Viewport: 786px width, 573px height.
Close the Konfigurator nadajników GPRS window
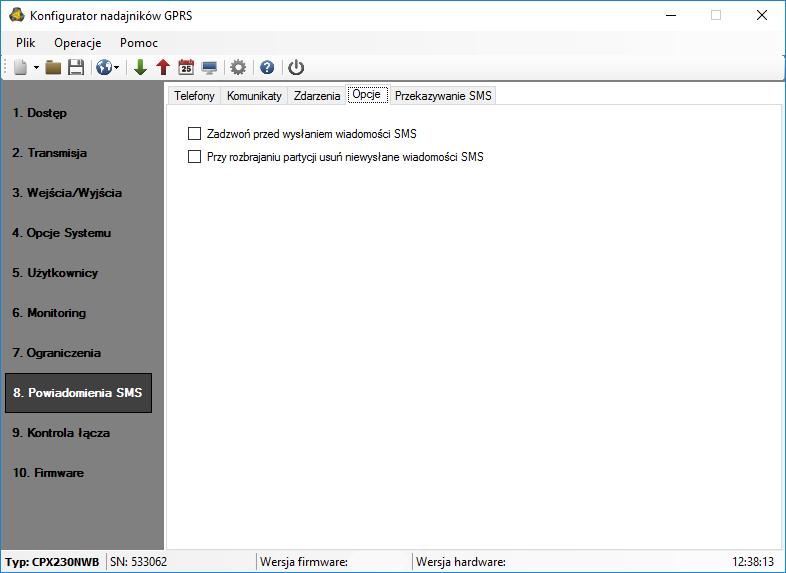[761, 15]
